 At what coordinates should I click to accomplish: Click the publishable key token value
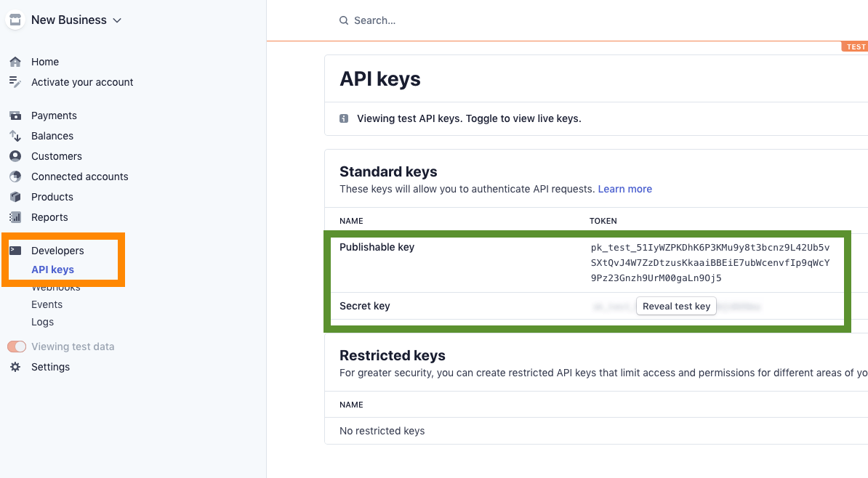[710, 263]
